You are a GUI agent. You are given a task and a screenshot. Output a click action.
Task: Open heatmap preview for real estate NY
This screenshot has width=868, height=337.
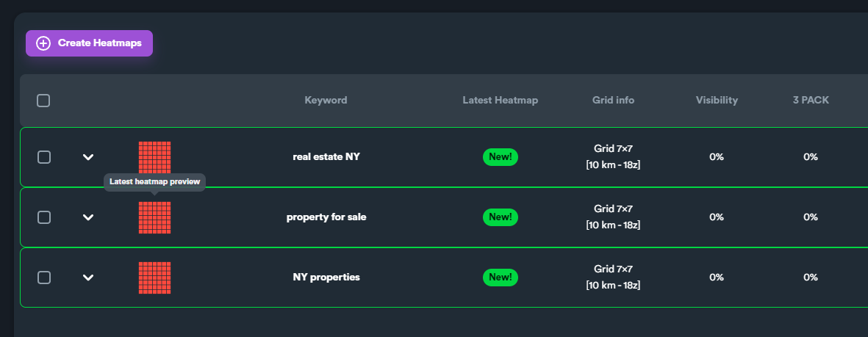154,157
